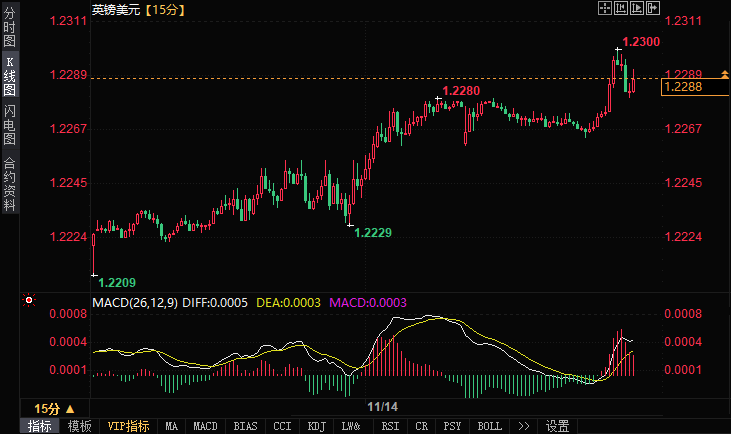Image resolution: width=731 pixels, height=434 pixels.
Task: Click the 1.2229 low price label
Action: click(373, 233)
